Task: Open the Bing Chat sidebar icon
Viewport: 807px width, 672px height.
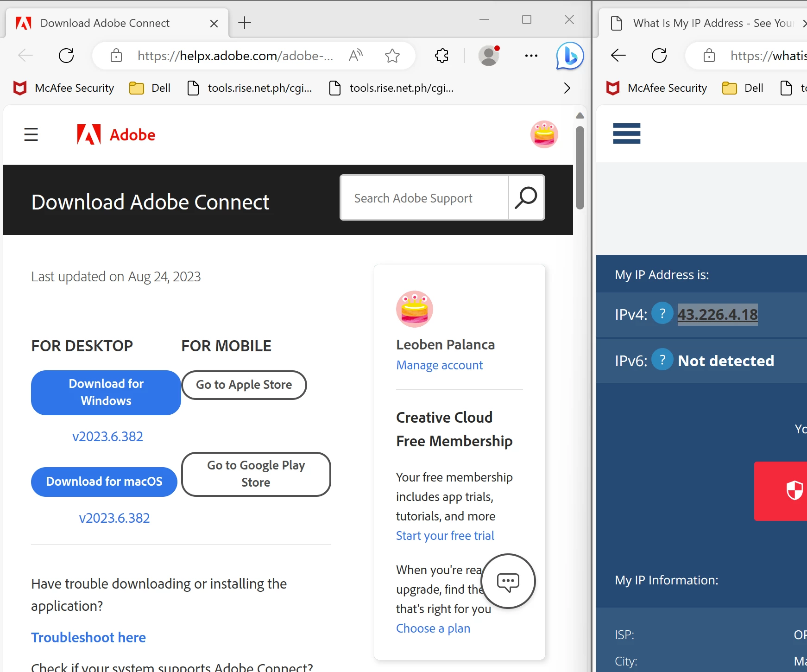Action: 570,56
